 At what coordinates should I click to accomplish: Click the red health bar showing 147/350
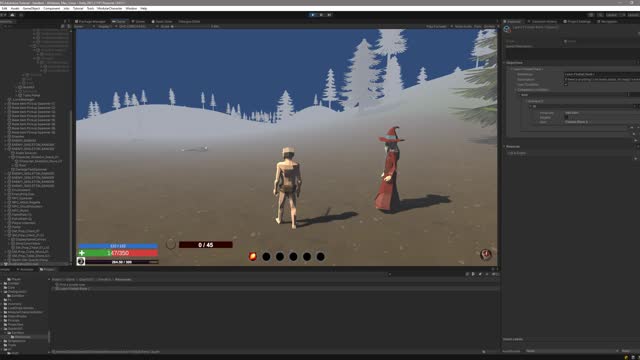click(118, 253)
